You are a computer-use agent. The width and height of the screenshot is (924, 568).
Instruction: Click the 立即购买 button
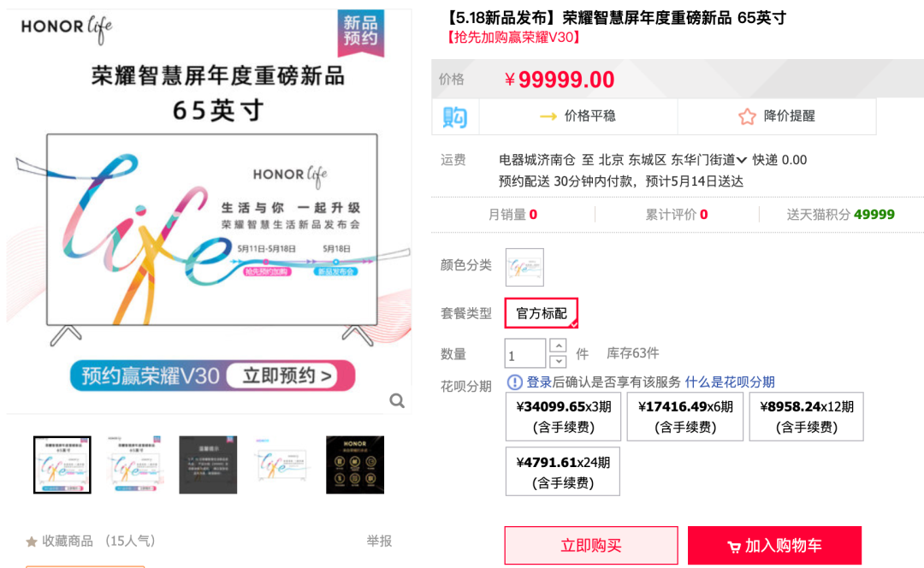coord(591,546)
